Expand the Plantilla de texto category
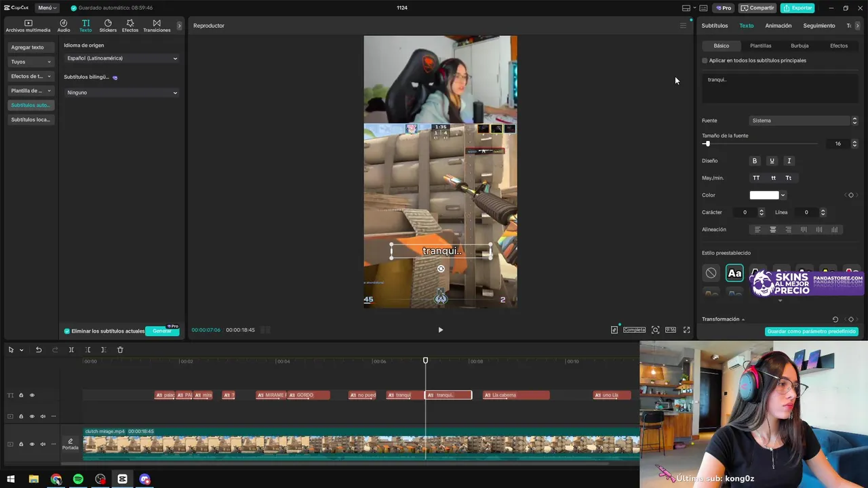The image size is (868, 488). click(x=31, y=90)
